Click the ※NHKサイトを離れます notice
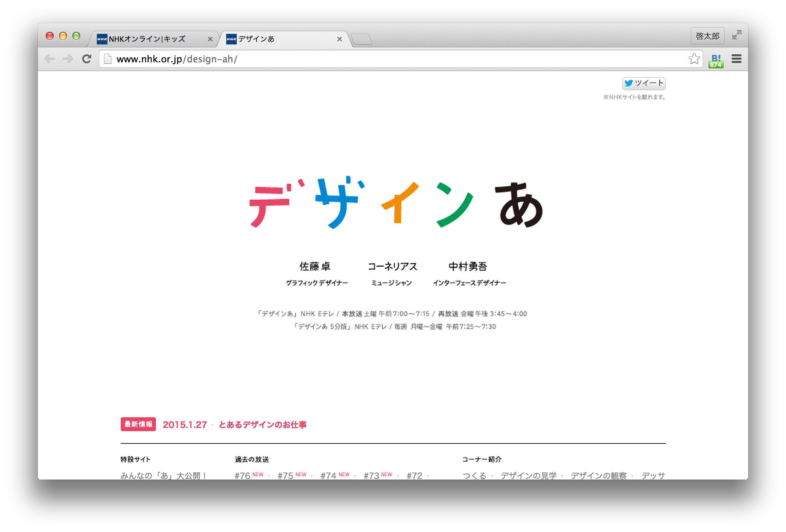Image resolution: width=786 pixels, height=532 pixels. 634,97
